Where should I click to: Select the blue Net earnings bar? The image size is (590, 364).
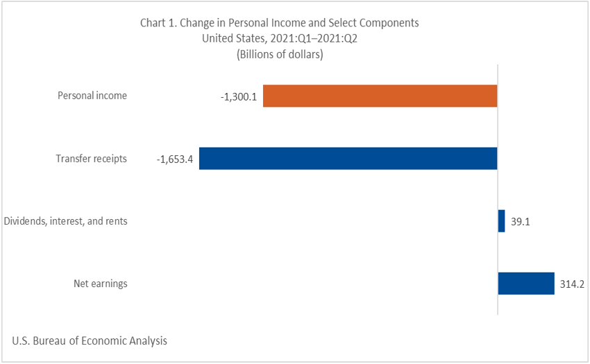(x=525, y=284)
